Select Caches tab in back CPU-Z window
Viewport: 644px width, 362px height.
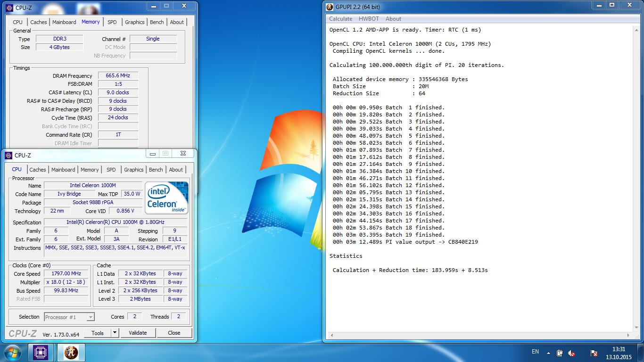tap(39, 22)
